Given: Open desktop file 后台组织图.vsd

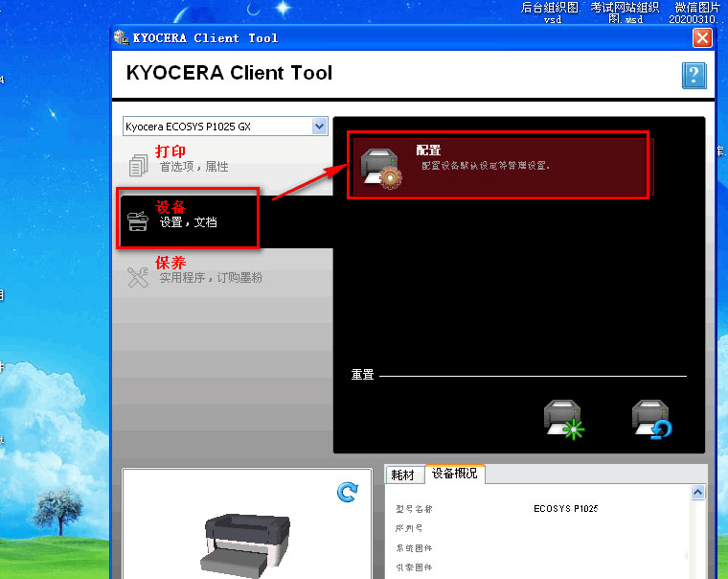Looking at the screenshot, I should (551, 12).
